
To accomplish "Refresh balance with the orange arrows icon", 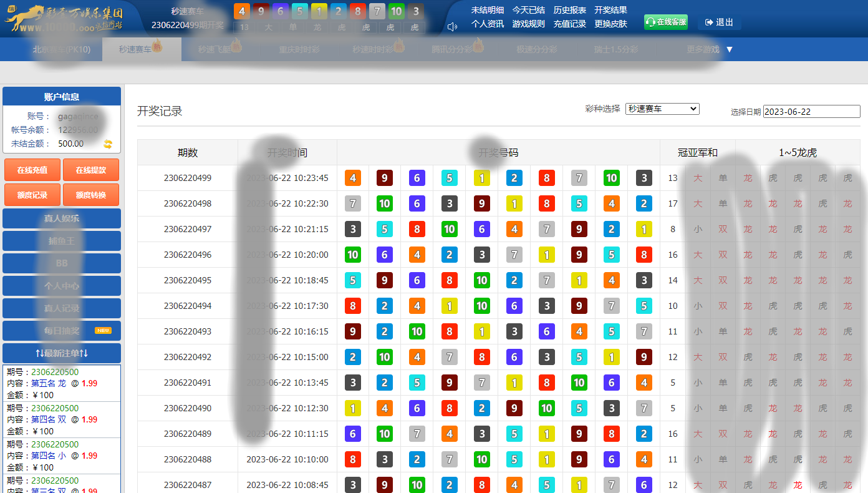I will tap(108, 144).
